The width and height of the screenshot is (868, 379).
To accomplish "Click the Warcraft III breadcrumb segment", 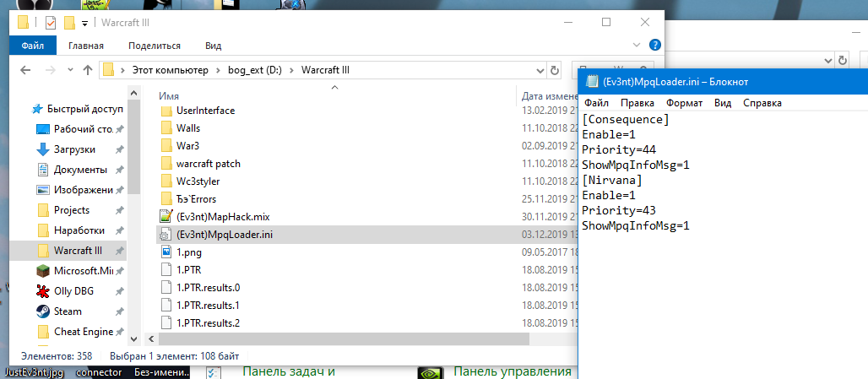I will coord(325,70).
